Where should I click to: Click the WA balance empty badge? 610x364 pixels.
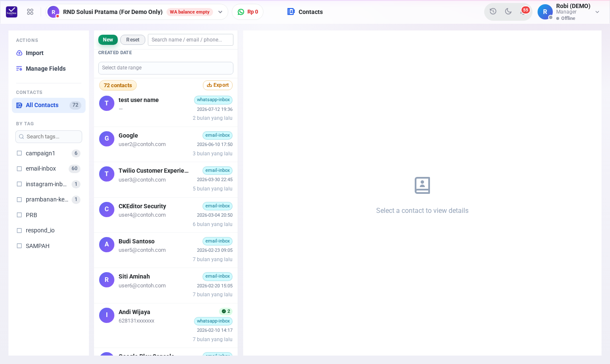click(x=190, y=12)
